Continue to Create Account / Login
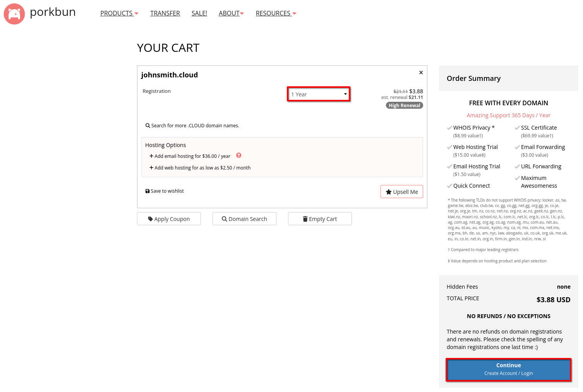Image resolution: width=583 pixels, height=392 pixels. (x=509, y=370)
